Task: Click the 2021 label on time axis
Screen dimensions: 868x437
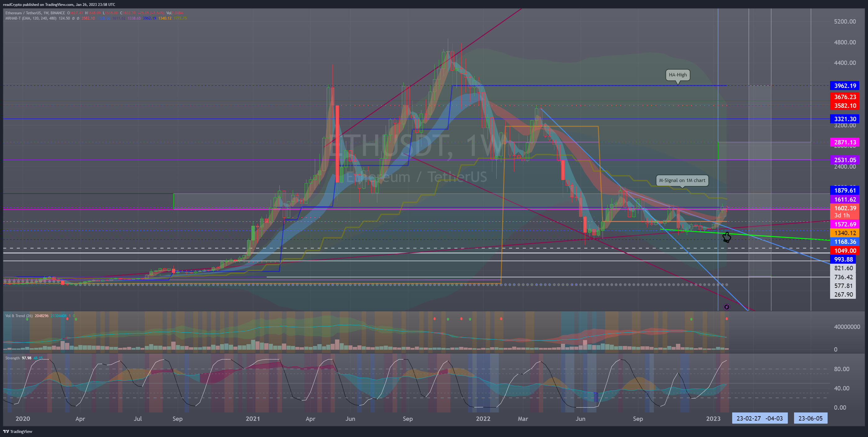Action: click(x=253, y=418)
